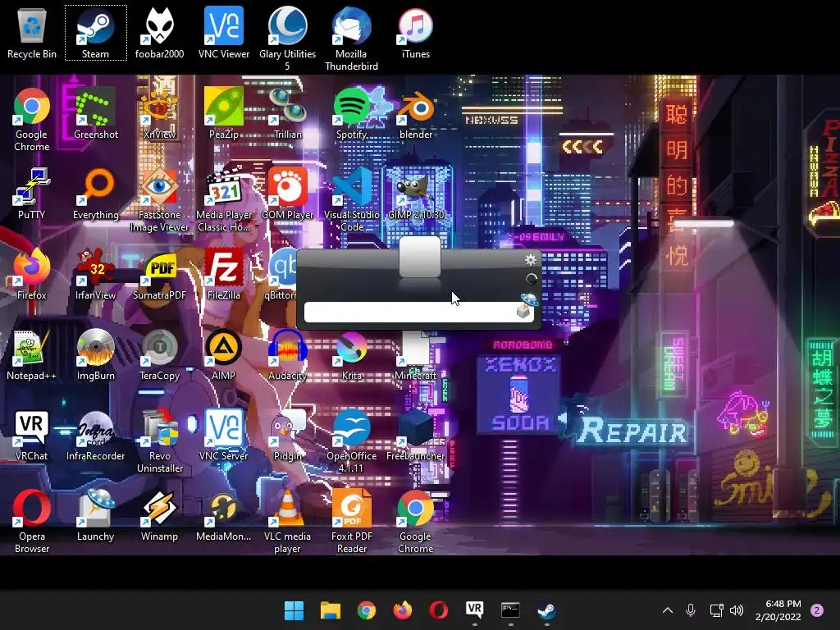Click the Launchy circular close button
This screenshot has height=630, width=840.
pyautogui.click(x=532, y=279)
